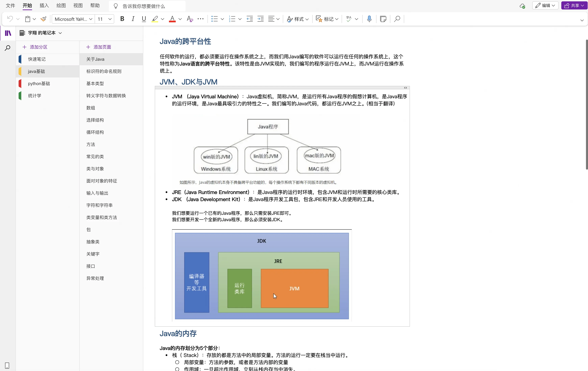This screenshot has width=588, height=371.
Task: Switch to the 绘图 tab
Action: tap(61, 5)
